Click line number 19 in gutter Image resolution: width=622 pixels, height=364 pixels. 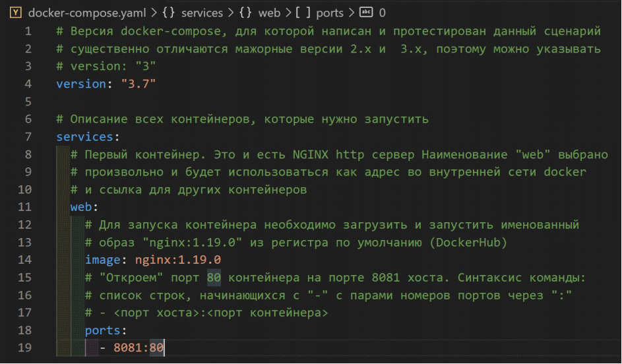click(x=24, y=348)
